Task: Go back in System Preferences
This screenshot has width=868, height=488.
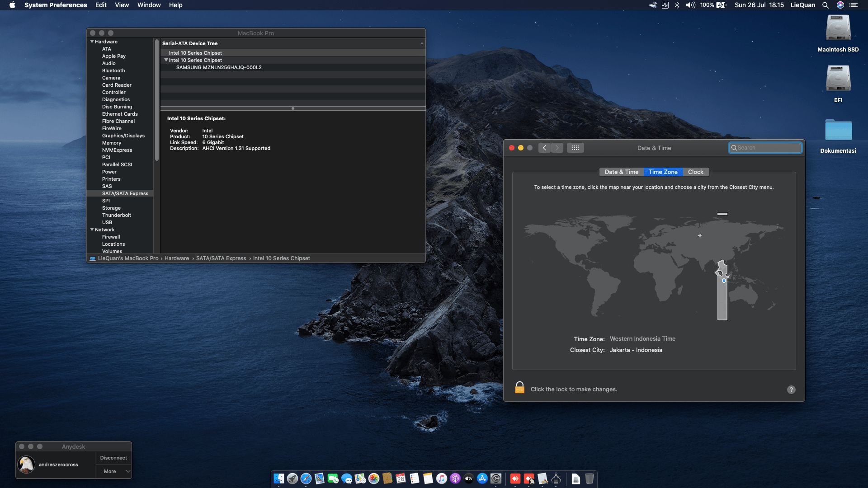Action: 544,148
